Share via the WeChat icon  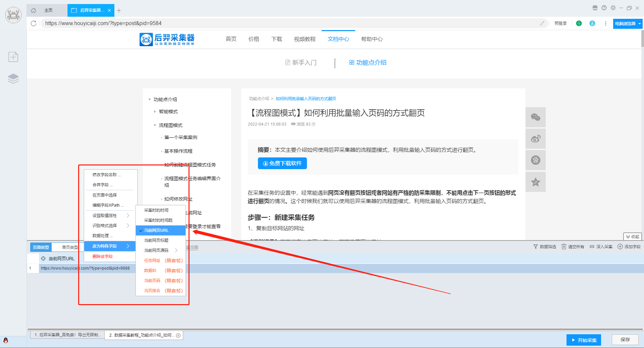(536, 117)
